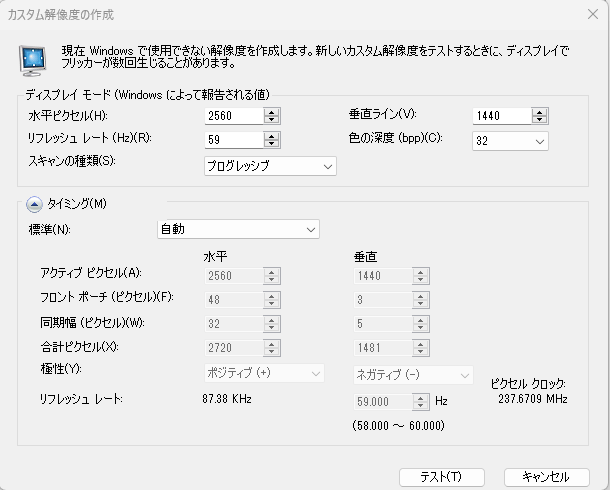Click up arrow of horizontal sync width
610x490 pixels.
(272, 320)
